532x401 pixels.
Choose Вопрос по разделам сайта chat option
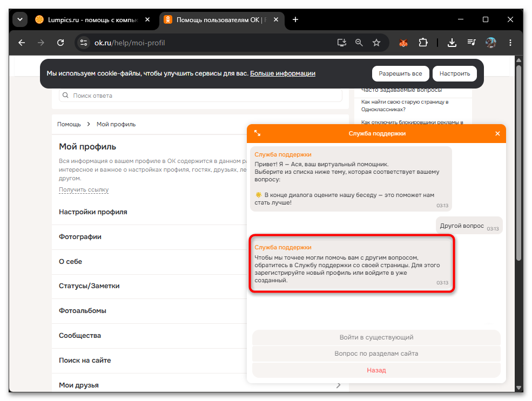click(376, 354)
